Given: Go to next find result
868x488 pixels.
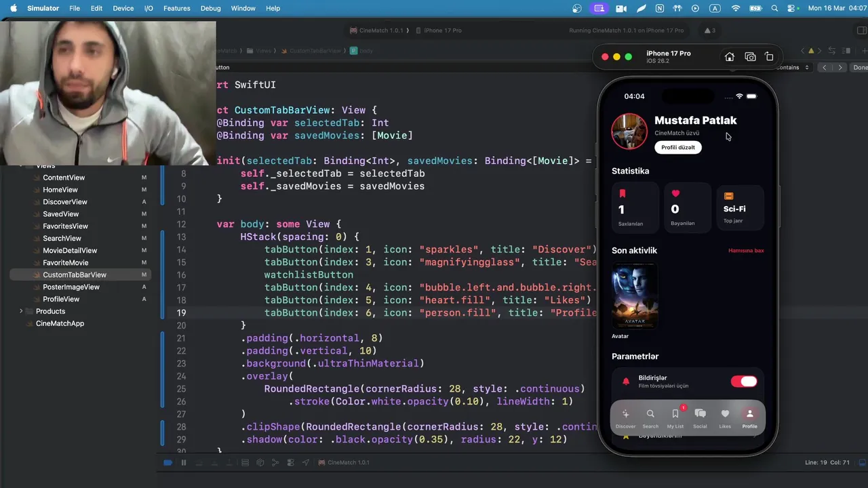Looking at the screenshot, I should coord(840,68).
